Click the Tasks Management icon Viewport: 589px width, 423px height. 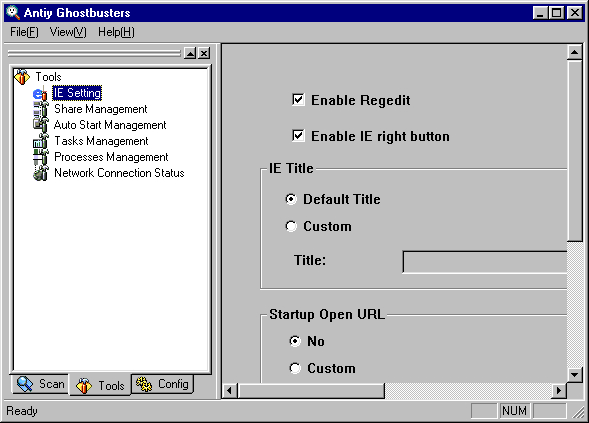[40, 141]
